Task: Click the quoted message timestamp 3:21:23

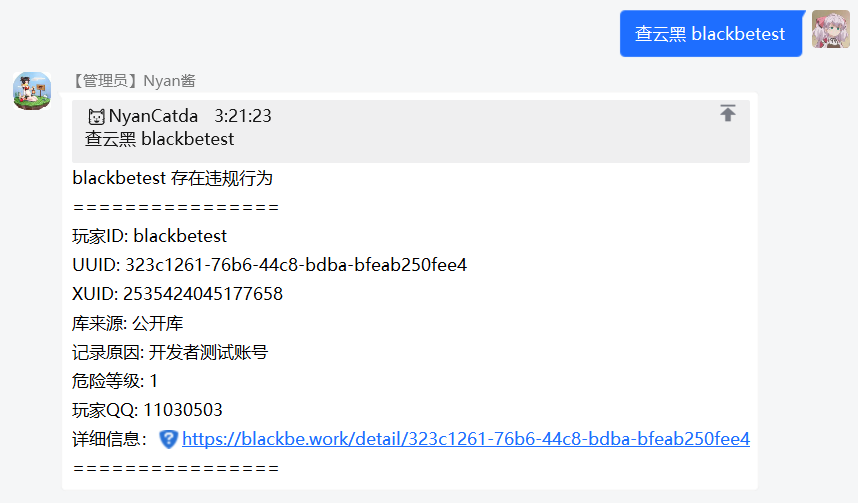Action: click(243, 116)
